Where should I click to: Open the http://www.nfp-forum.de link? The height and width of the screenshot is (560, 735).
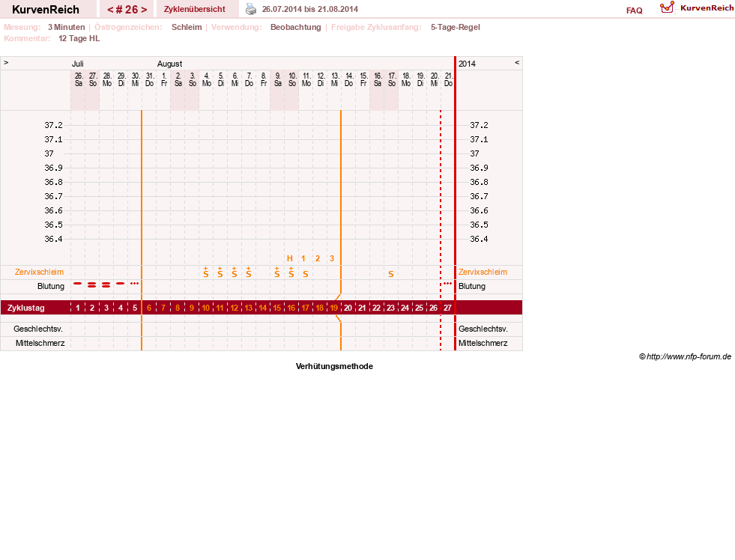point(689,357)
